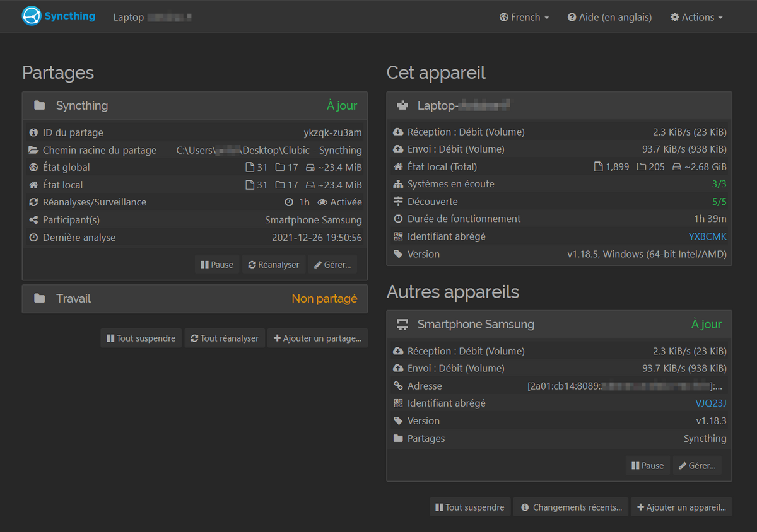Click the Autres appareils section heading

453,292
